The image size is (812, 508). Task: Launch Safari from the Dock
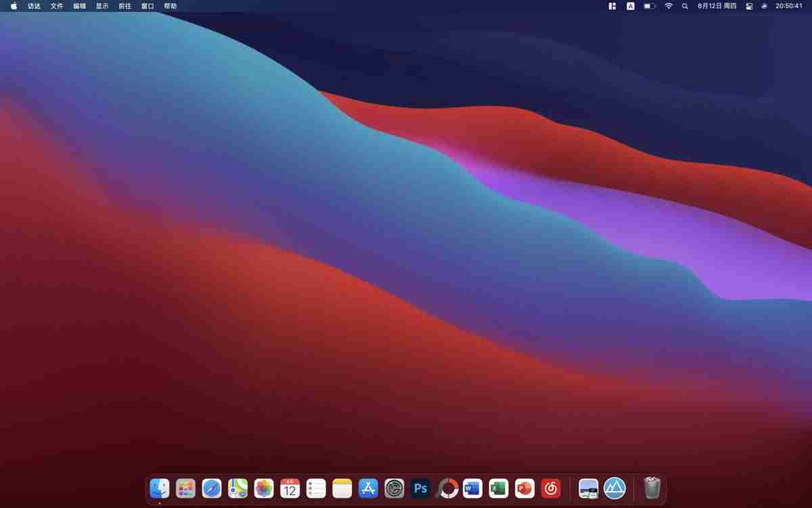(212, 488)
